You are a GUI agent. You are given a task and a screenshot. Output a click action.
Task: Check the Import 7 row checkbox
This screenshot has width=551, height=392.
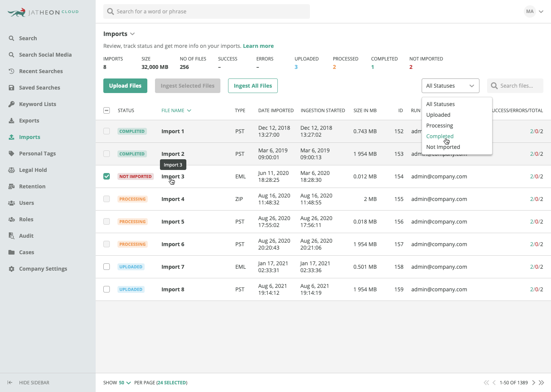click(x=107, y=267)
